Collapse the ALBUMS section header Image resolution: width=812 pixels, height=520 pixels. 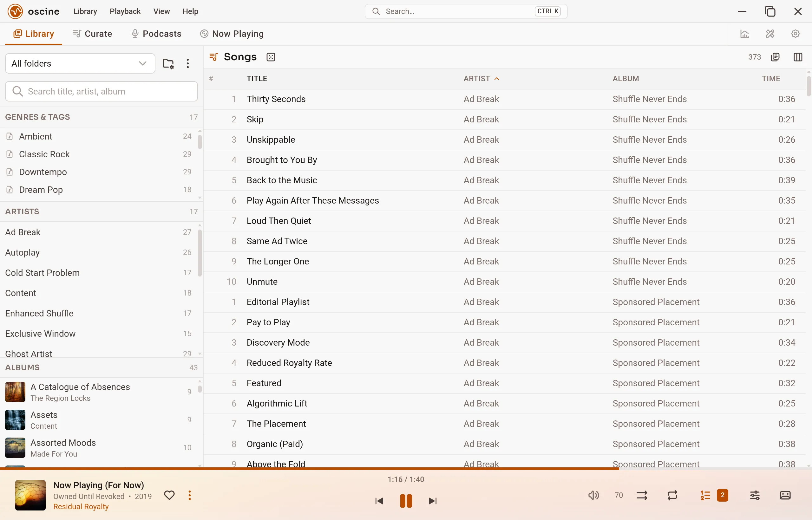point(101,368)
